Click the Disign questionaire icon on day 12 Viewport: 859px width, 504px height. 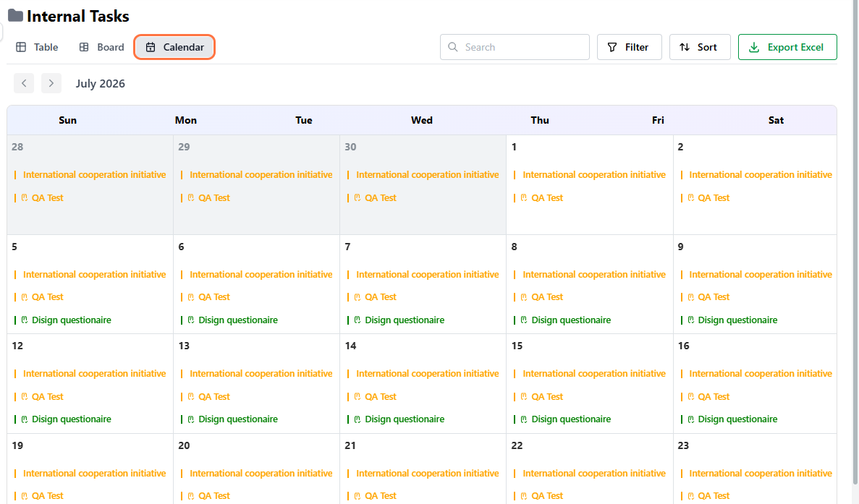click(24, 419)
